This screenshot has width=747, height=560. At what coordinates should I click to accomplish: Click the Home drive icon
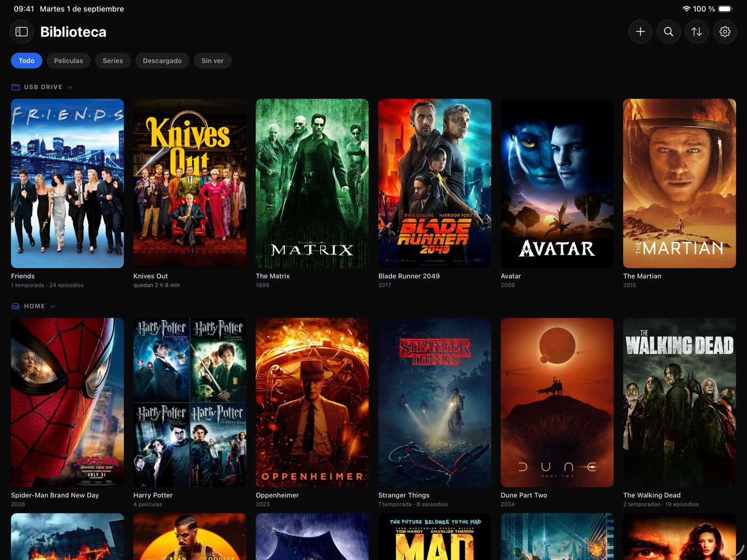[15, 306]
